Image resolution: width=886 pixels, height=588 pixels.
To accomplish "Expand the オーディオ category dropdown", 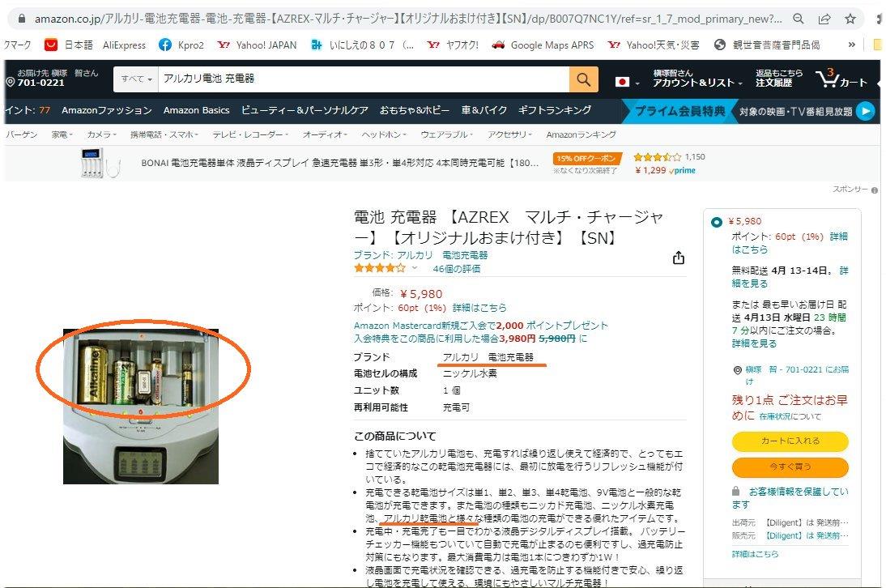I will click(x=325, y=134).
